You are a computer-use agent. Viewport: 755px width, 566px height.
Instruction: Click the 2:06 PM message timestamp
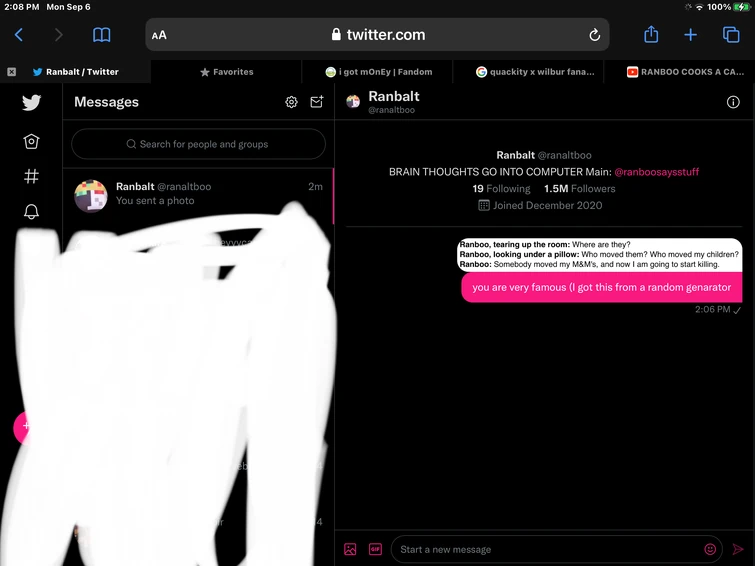pos(713,310)
